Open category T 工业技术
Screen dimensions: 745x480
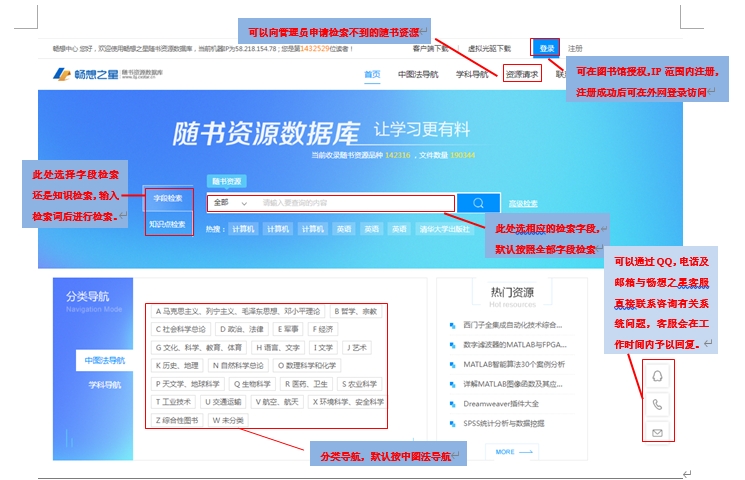tap(173, 402)
